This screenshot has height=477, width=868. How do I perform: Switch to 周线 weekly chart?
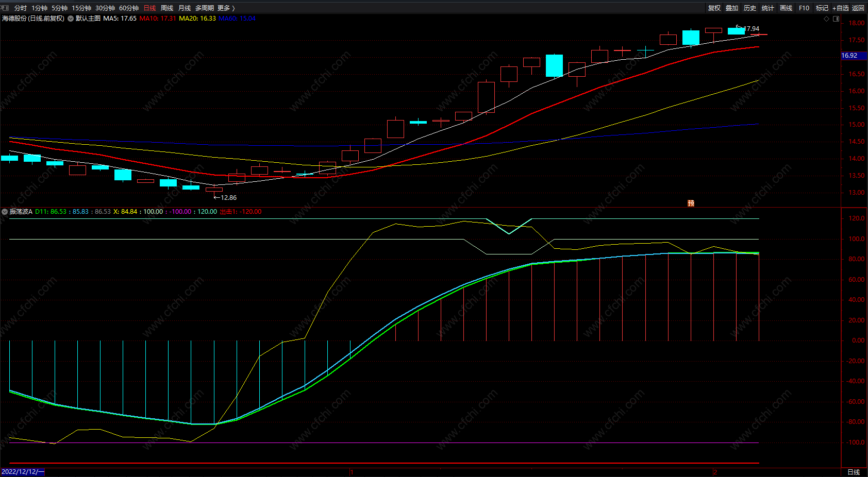pos(167,8)
